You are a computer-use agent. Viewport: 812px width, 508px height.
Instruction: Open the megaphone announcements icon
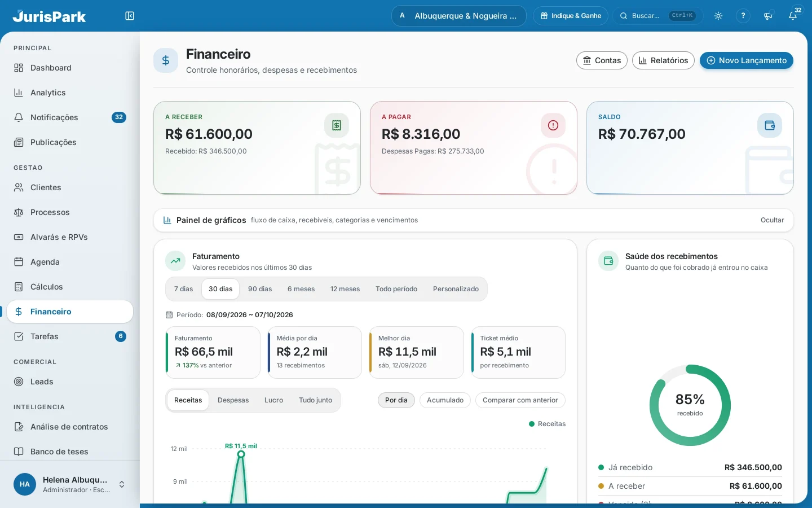click(x=768, y=16)
